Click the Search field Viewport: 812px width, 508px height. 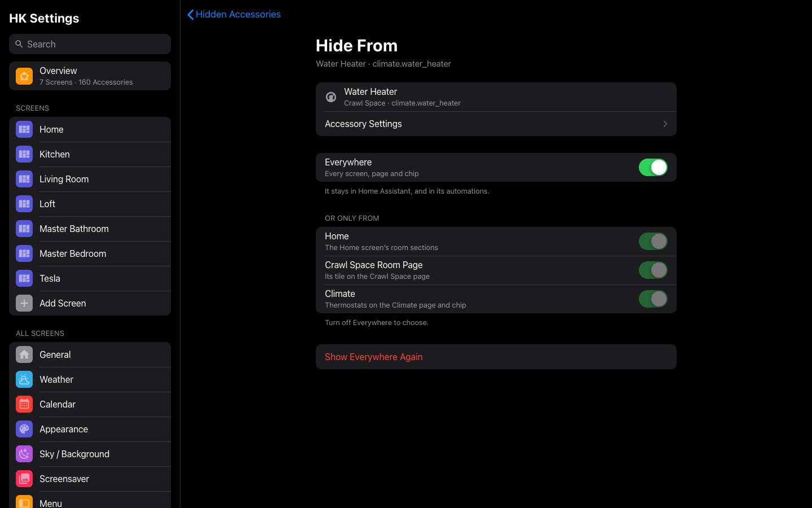pyautogui.click(x=90, y=44)
